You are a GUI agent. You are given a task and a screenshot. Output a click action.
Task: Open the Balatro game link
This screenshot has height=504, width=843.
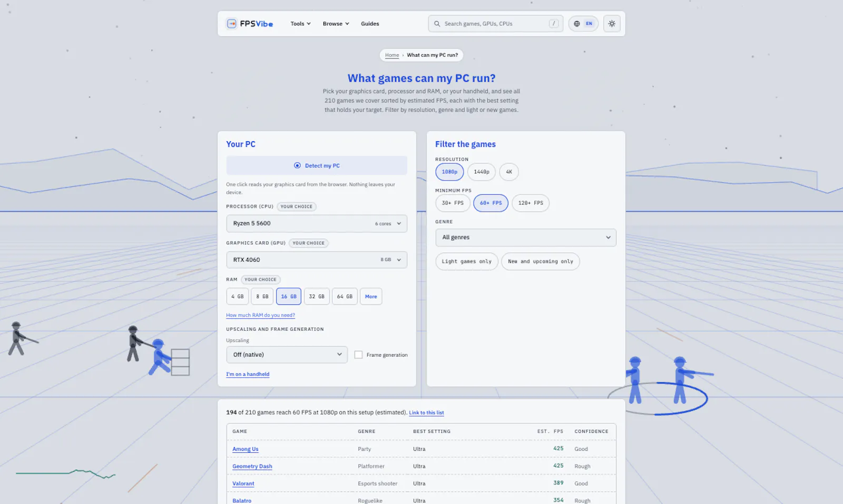242,500
